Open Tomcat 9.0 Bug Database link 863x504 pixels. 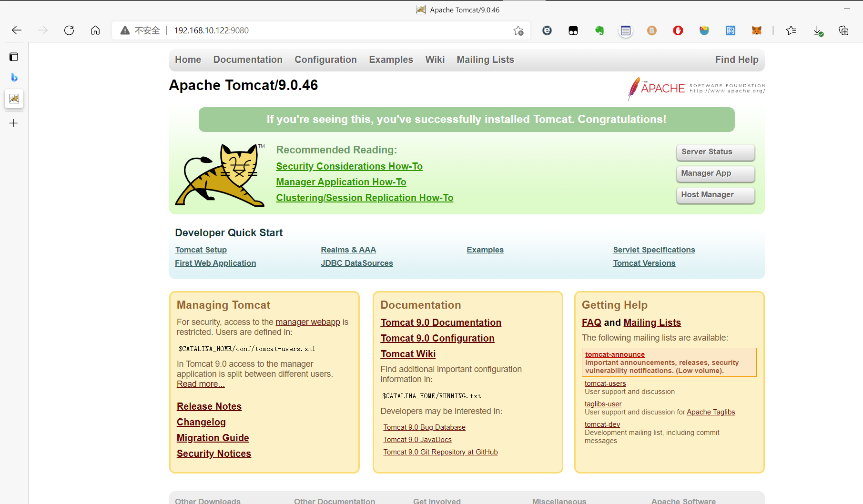pyautogui.click(x=424, y=427)
